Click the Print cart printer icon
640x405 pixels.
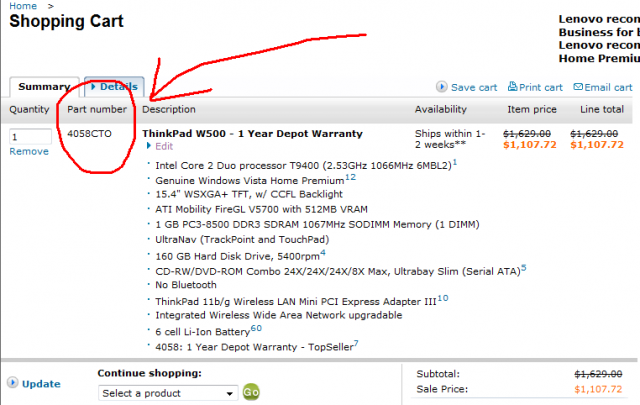[x=512, y=86]
